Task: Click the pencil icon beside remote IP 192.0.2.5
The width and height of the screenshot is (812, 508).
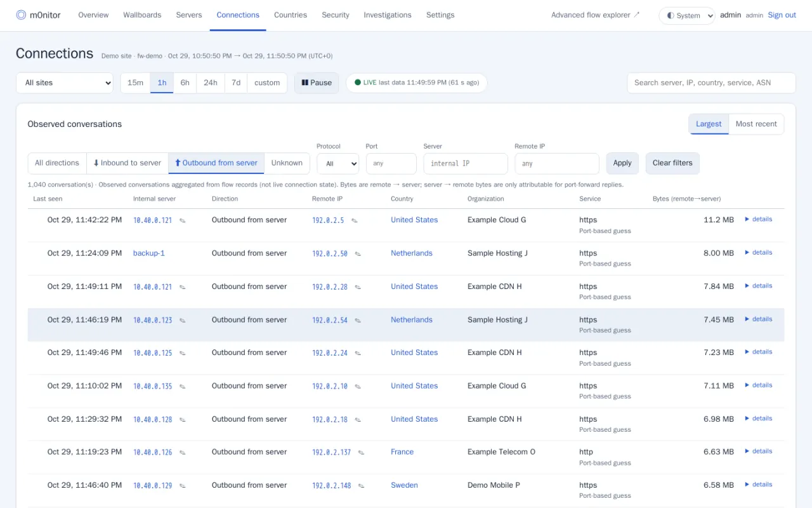Action: 355,220
